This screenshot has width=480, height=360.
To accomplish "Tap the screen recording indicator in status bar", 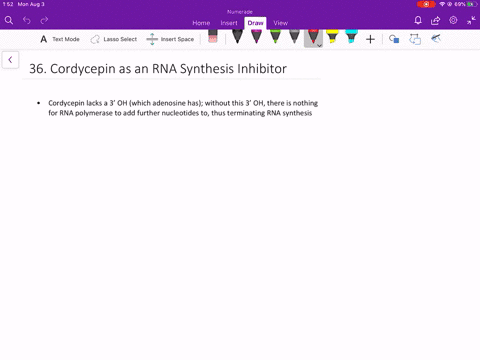I will [426, 4].
